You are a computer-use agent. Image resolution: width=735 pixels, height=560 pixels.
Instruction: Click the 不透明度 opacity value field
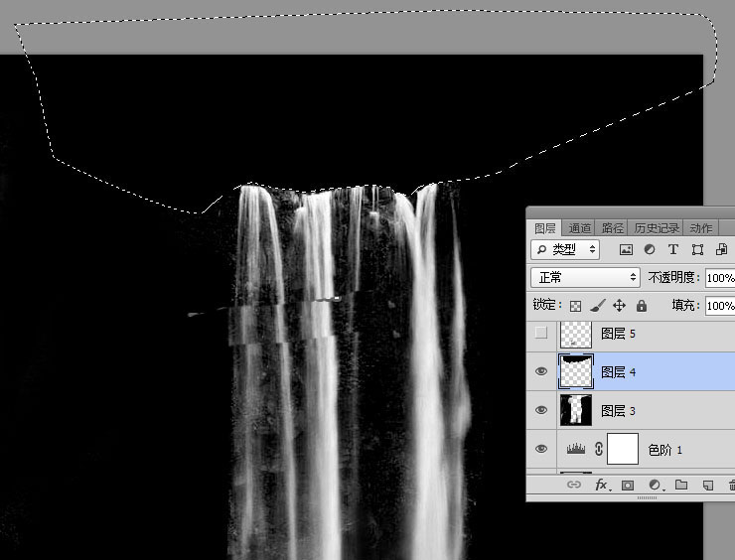[719, 277]
